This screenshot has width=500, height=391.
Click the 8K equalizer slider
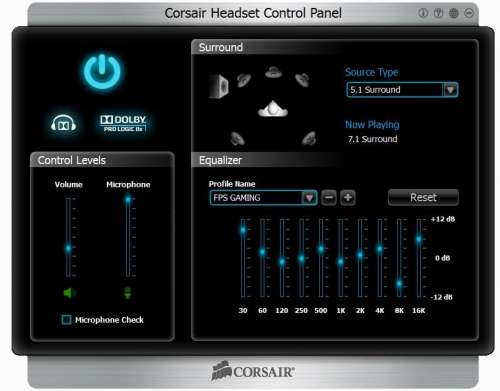click(x=399, y=284)
